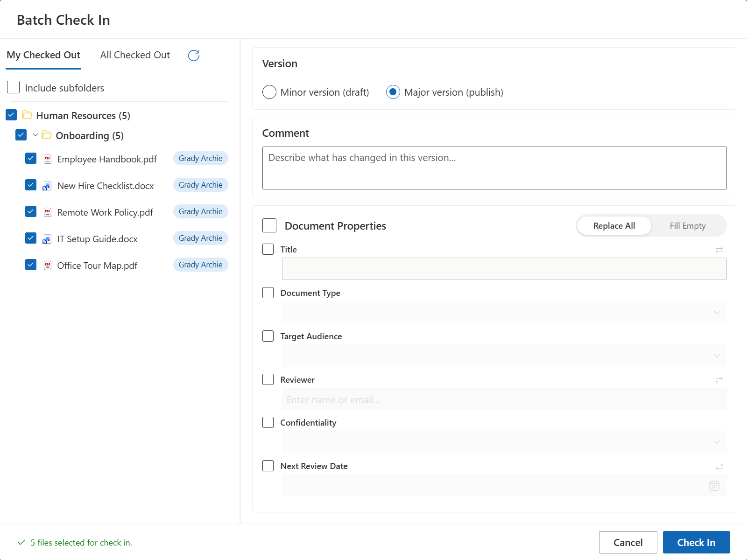Tick the Confidentiality property checkbox
Image resolution: width=747 pixels, height=560 pixels.
pyautogui.click(x=268, y=422)
